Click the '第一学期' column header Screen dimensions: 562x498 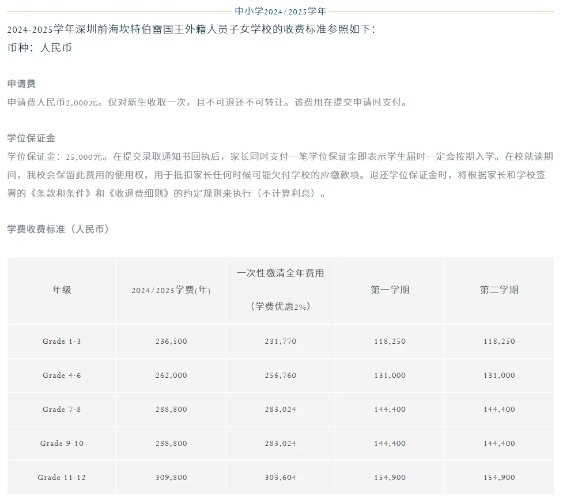tap(390, 290)
